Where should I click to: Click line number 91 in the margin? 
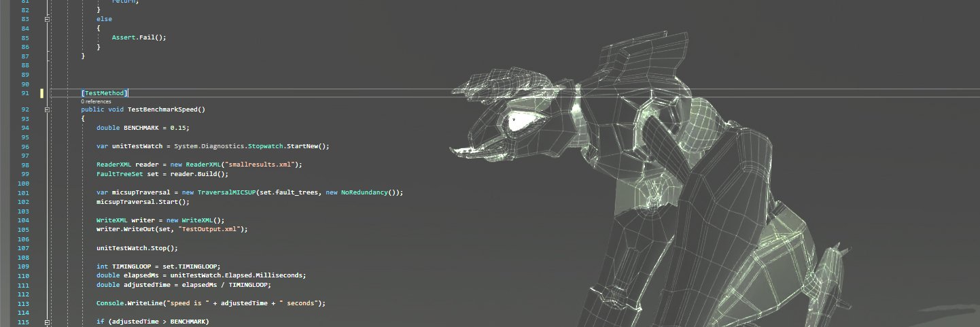pyautogui.click(x=25, y=93)
